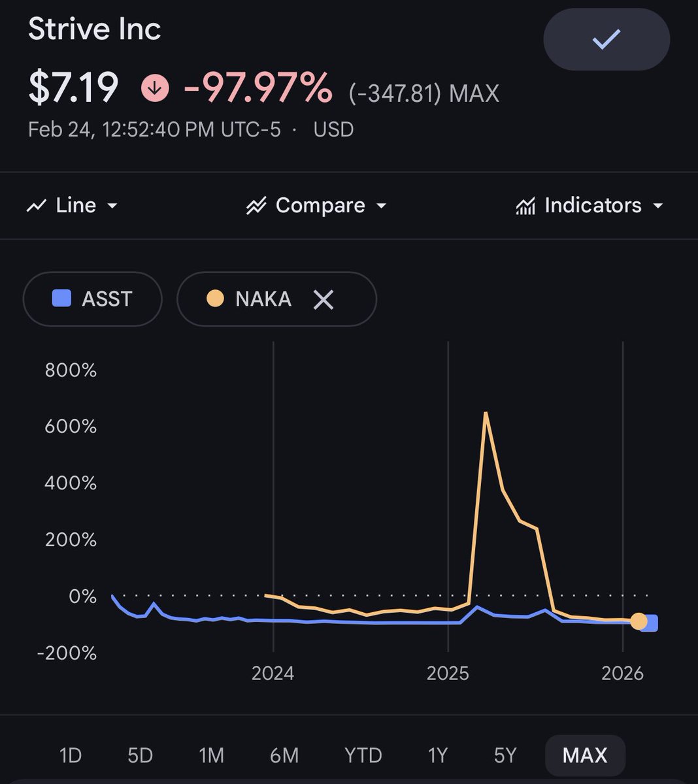
Task: Click the 2025 axis label
Action: coord(448,673)
